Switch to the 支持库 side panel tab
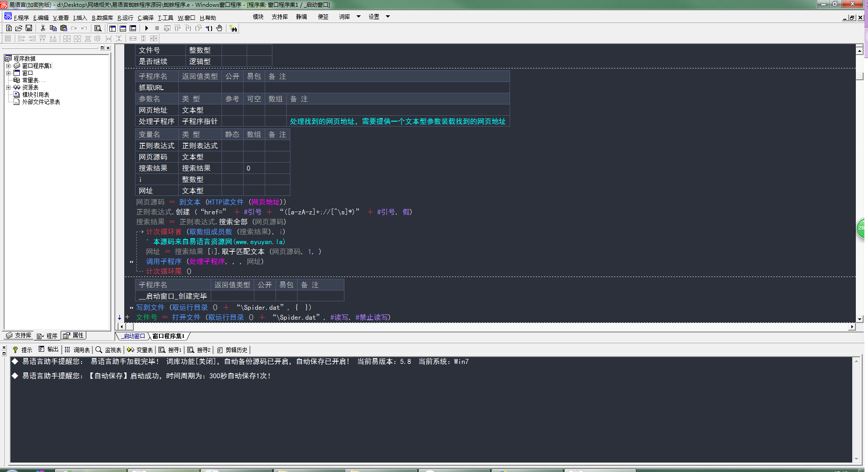 click(x=18, y=336)
